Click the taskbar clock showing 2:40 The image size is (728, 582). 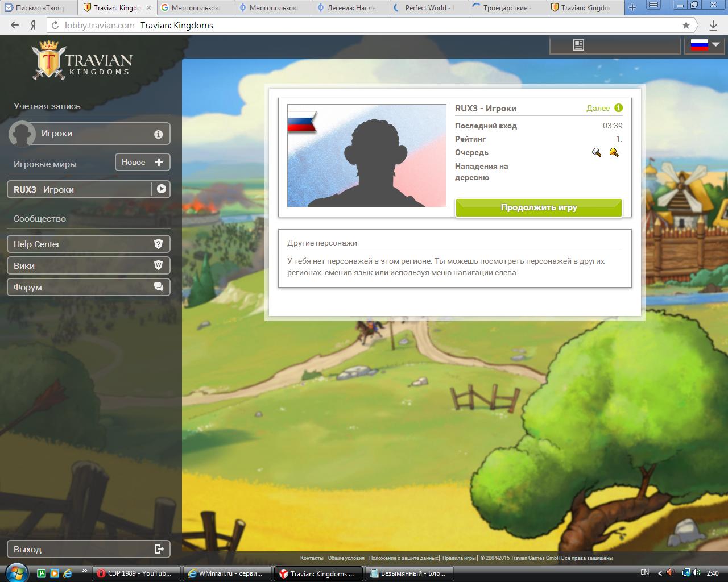713,573
